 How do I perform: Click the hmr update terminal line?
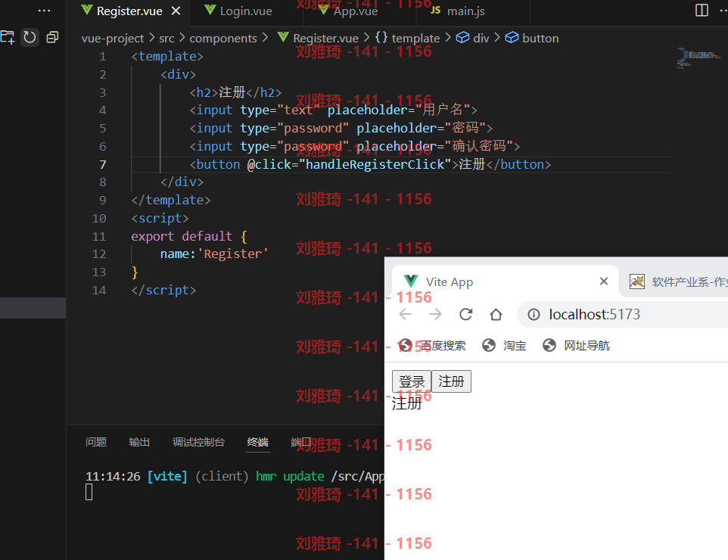[x=235, y=477]
